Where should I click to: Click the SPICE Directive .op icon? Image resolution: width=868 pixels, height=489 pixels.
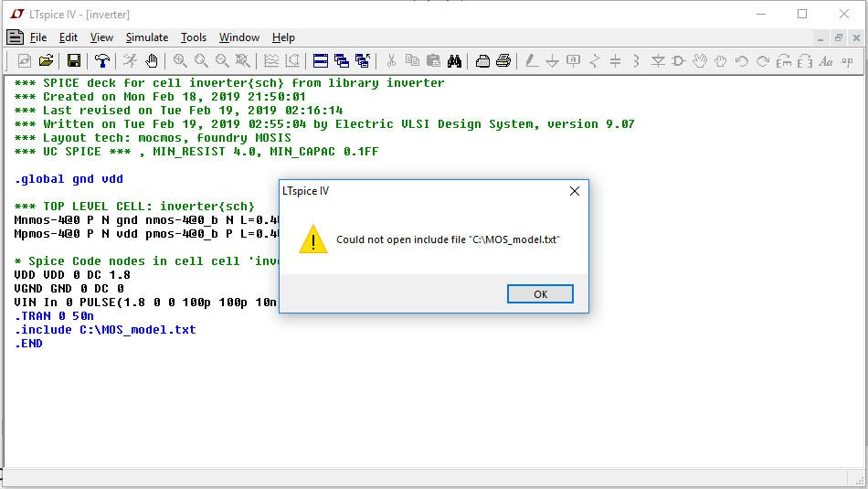(x=847, y=61)
